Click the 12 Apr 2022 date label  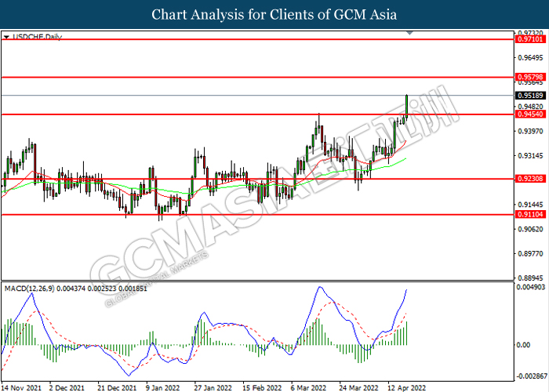point(406,388)
